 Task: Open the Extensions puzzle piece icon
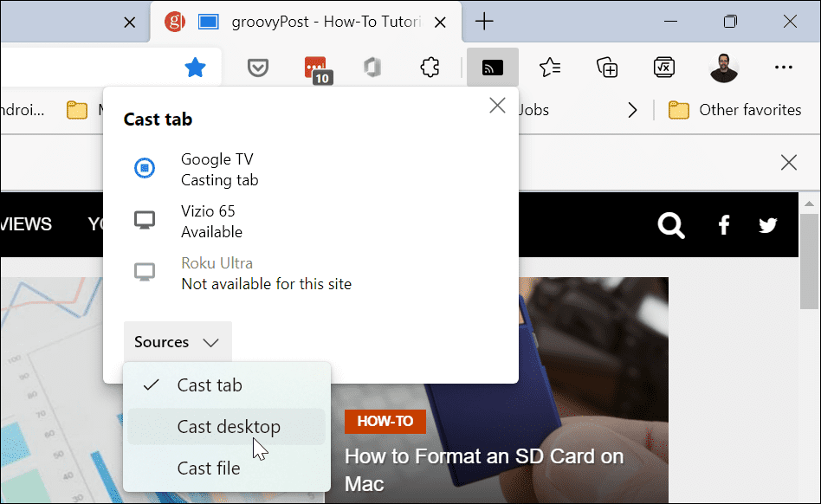(x=430, y=68)
